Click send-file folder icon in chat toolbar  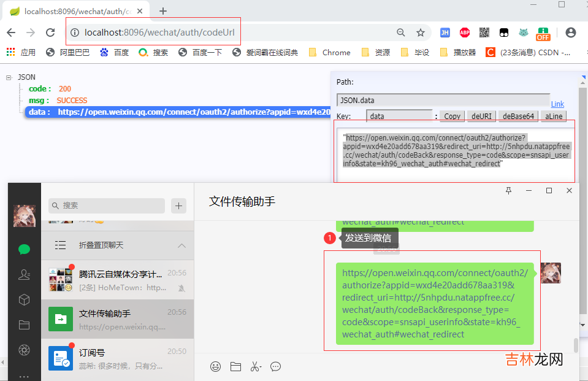tap(235, 366)
